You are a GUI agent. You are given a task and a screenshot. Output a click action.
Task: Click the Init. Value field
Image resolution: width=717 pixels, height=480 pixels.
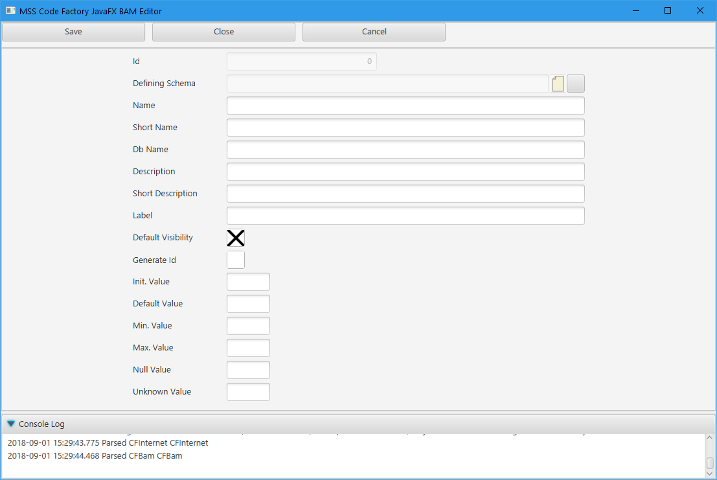(x=248, y=282)
